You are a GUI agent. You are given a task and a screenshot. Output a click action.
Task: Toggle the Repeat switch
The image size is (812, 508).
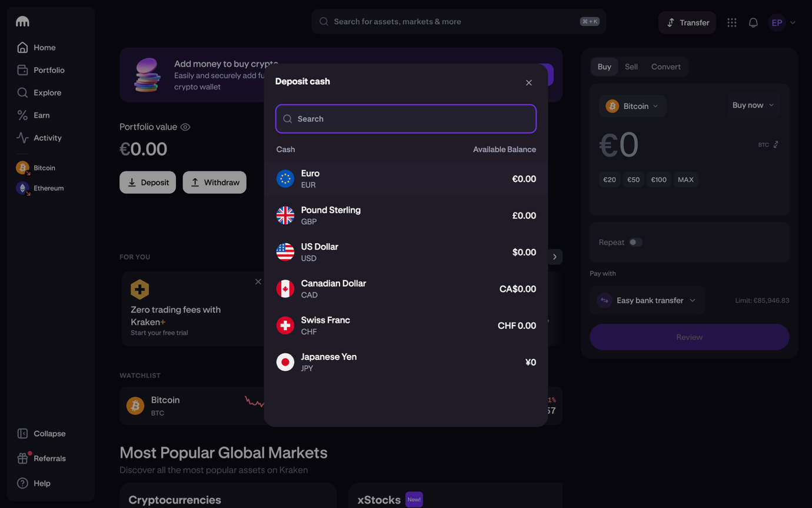pos(635,243)
